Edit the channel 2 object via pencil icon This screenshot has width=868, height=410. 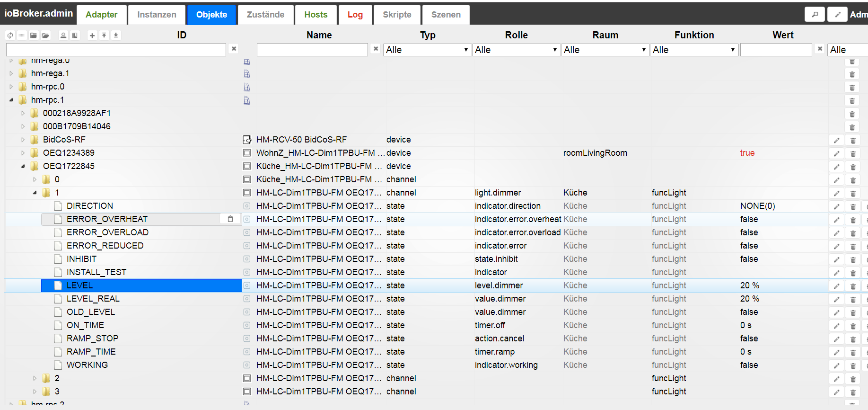click(836, 379)
